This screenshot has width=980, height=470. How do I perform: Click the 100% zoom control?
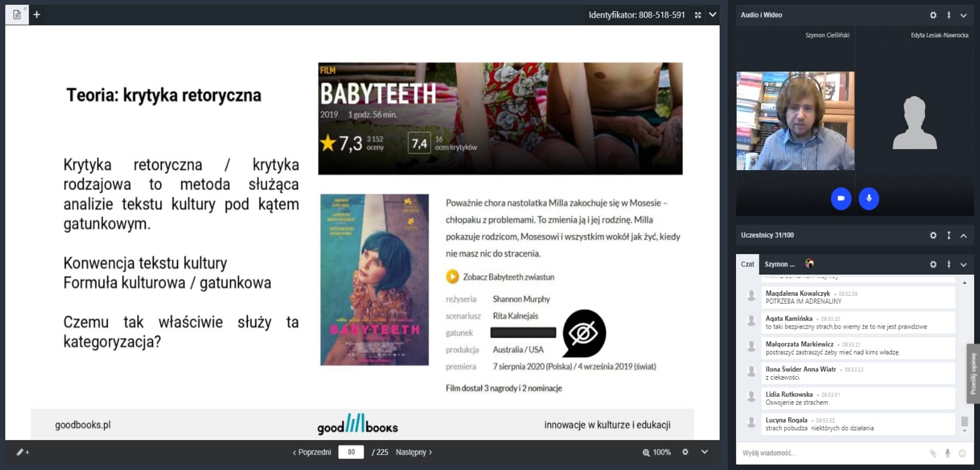[657, 452]
